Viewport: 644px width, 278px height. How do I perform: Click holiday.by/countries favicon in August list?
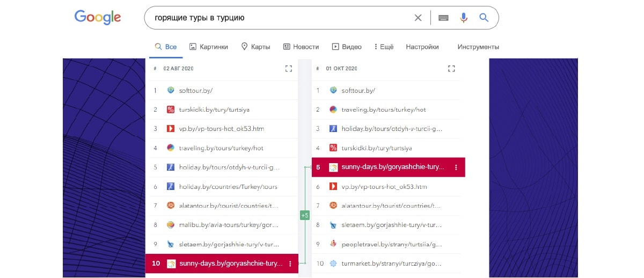coord(171,187)
